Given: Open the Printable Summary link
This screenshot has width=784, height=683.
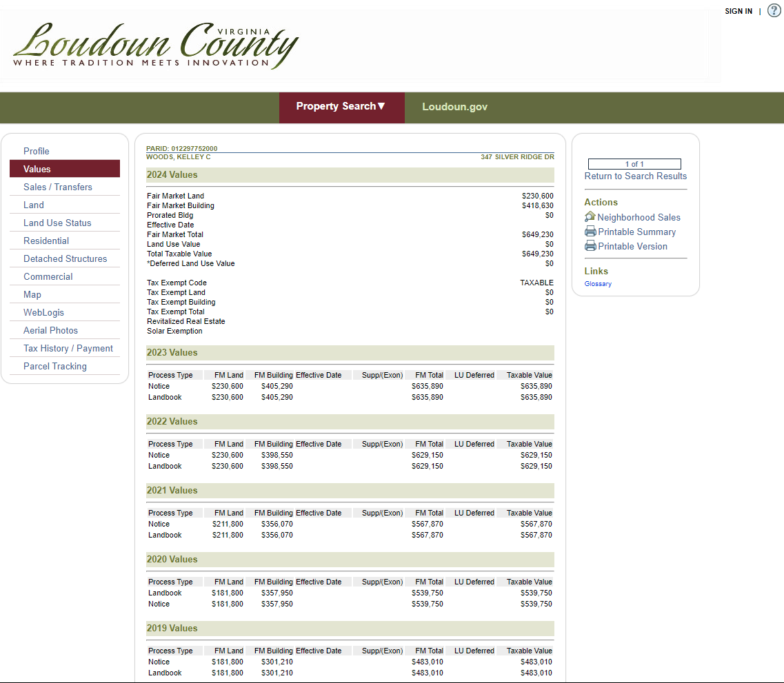Looking at the screenshot, I should tap(636, 232).
